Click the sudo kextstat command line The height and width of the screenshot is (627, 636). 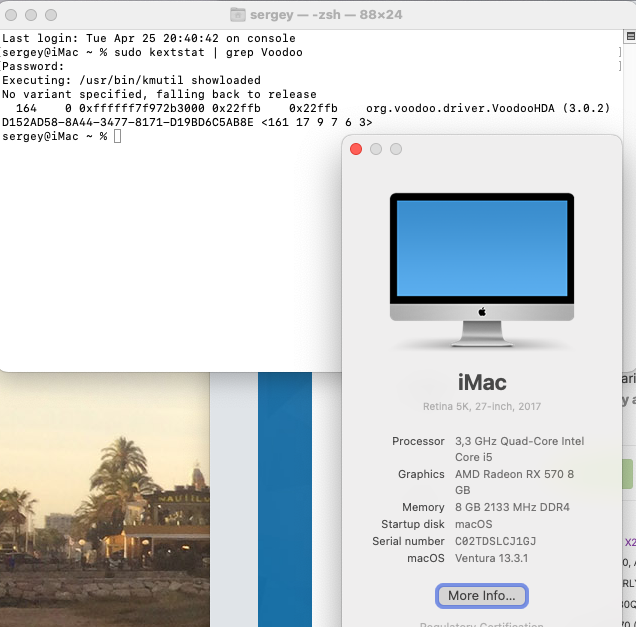pos(208,52)
